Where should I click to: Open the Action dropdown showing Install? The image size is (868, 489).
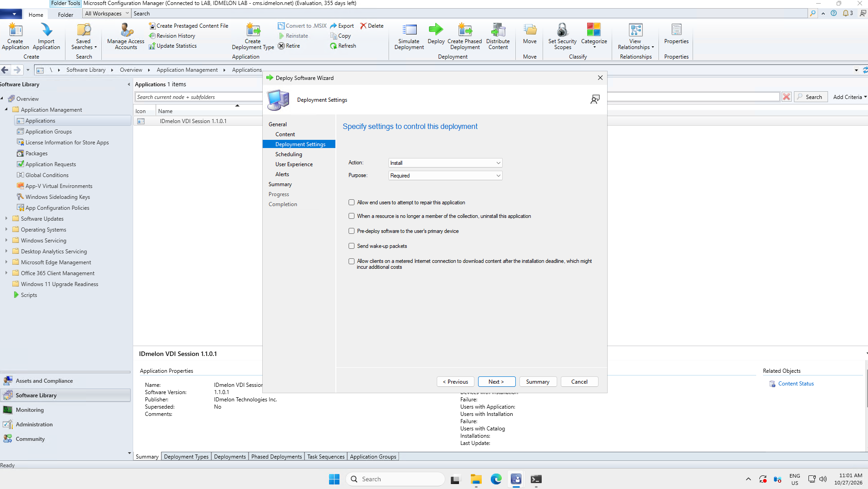pos(445,163)
